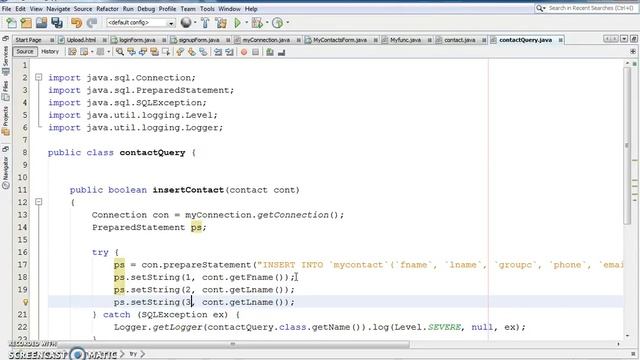Toggle Highlight Search in editor toolbar
This screenshot has width=640, height=360.
[x=154, y=52]
